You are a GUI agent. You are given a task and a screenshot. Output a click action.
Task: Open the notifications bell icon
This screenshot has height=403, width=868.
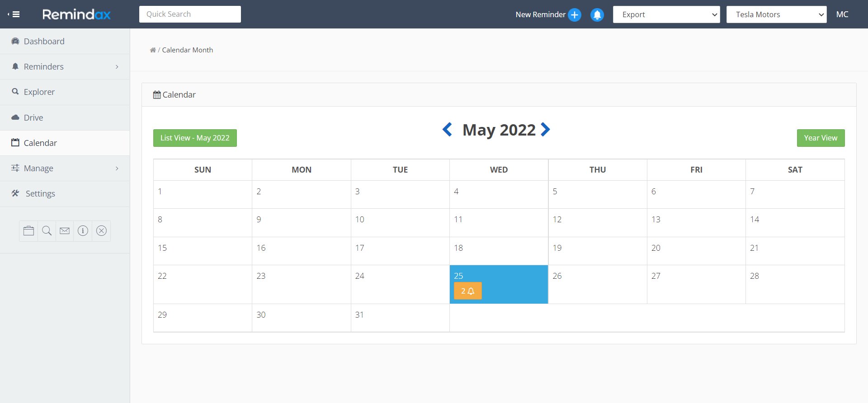coord(597,15)
